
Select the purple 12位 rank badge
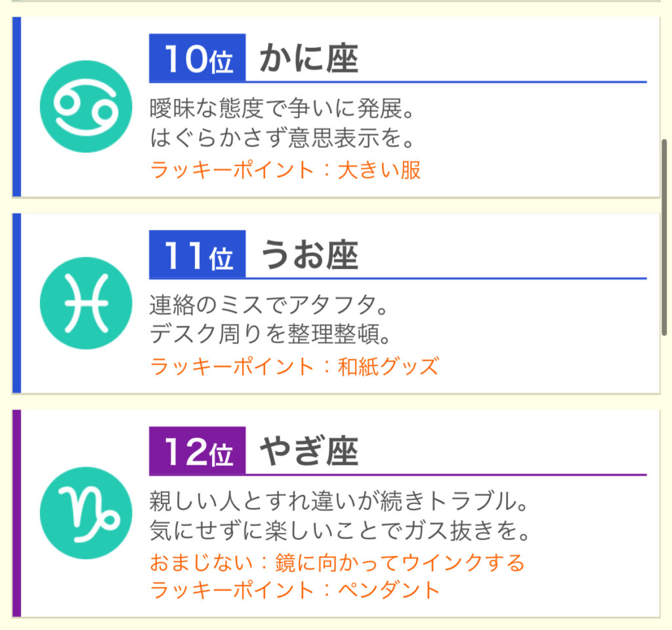pyautogui.click(x=197, y=451)
